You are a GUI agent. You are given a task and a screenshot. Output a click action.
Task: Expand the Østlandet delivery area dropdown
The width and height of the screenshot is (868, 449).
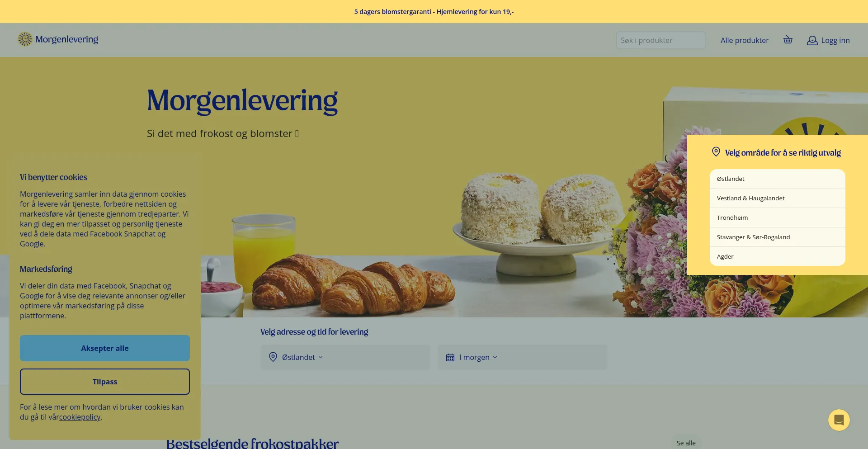coord(345,357)
